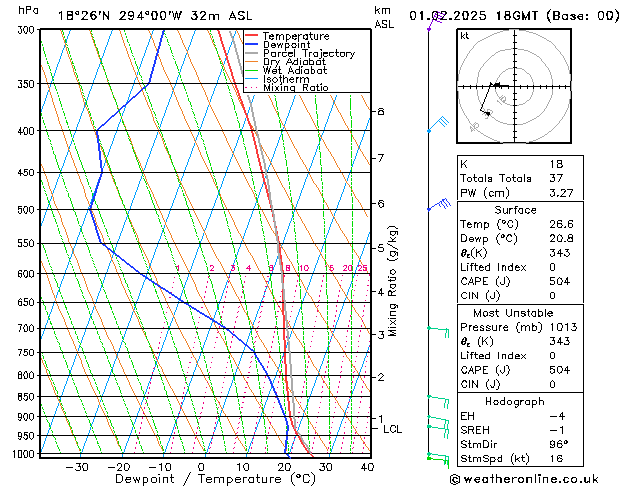
Task: Click the 'Most Unstable' section heading
Action: 513,313
